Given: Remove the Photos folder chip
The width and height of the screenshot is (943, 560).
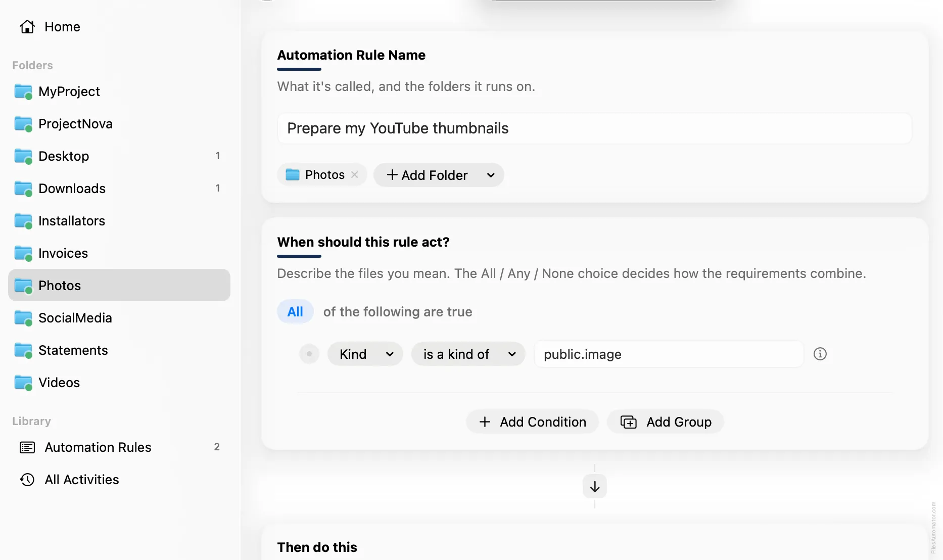Looking at the screenshot, I should [355, 174].
